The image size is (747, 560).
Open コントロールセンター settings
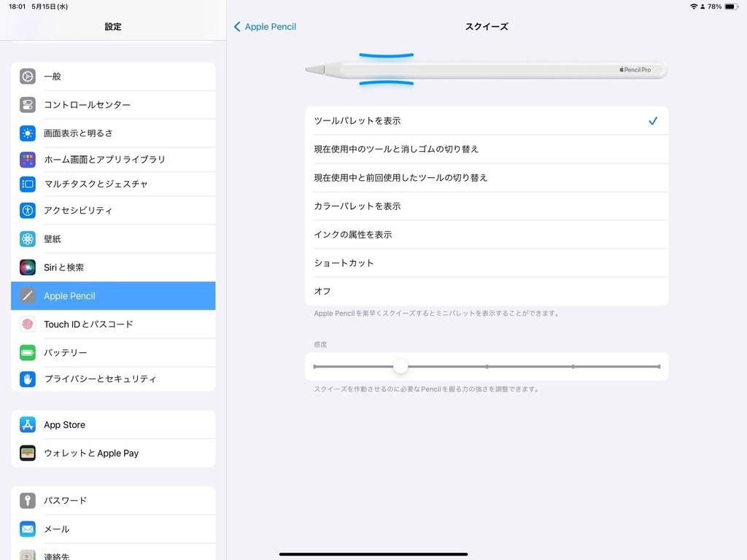(113, 105)
